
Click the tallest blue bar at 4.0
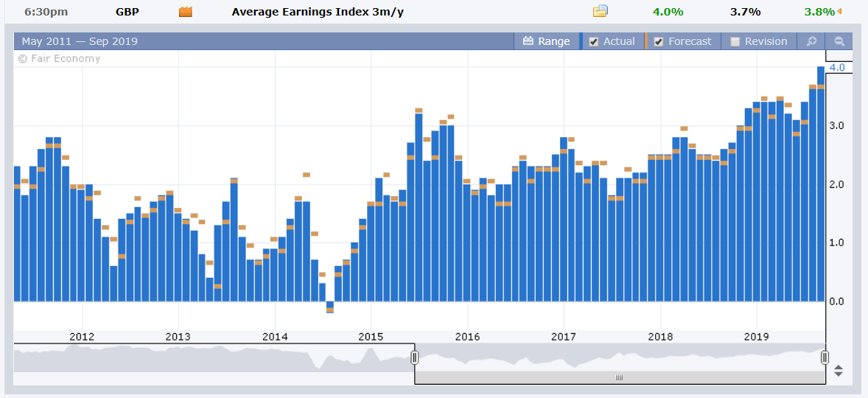point(821,184)
